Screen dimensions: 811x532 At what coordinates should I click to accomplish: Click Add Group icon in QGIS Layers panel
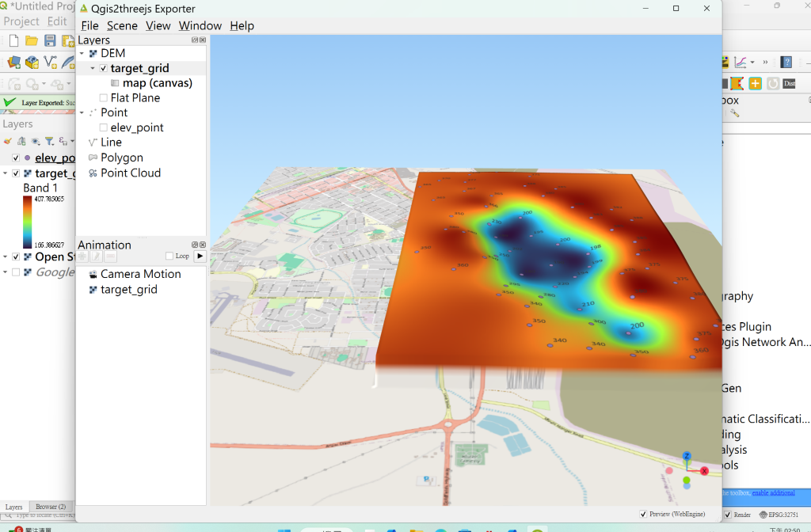[x=21, y=141]
